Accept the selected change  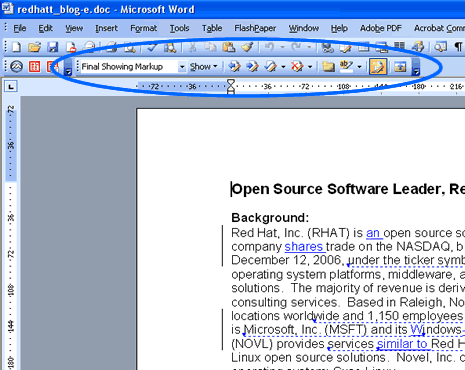pos(270,66)
